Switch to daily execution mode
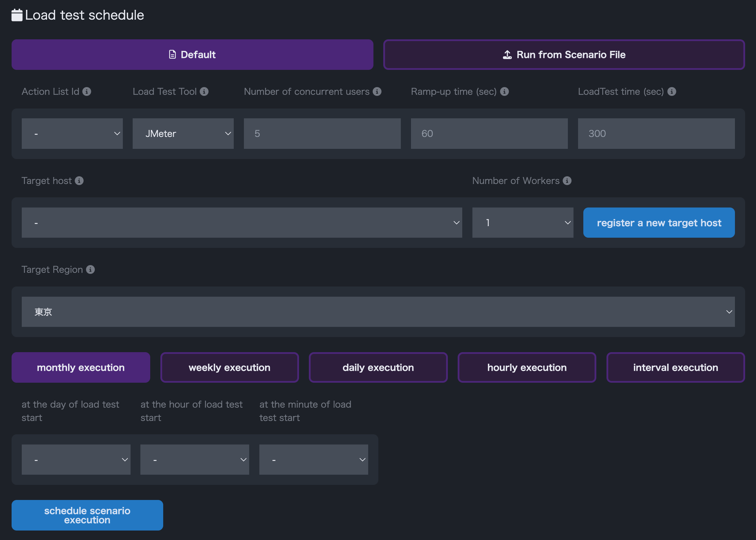Screen dimensions: 756x540 click(378, 368)
